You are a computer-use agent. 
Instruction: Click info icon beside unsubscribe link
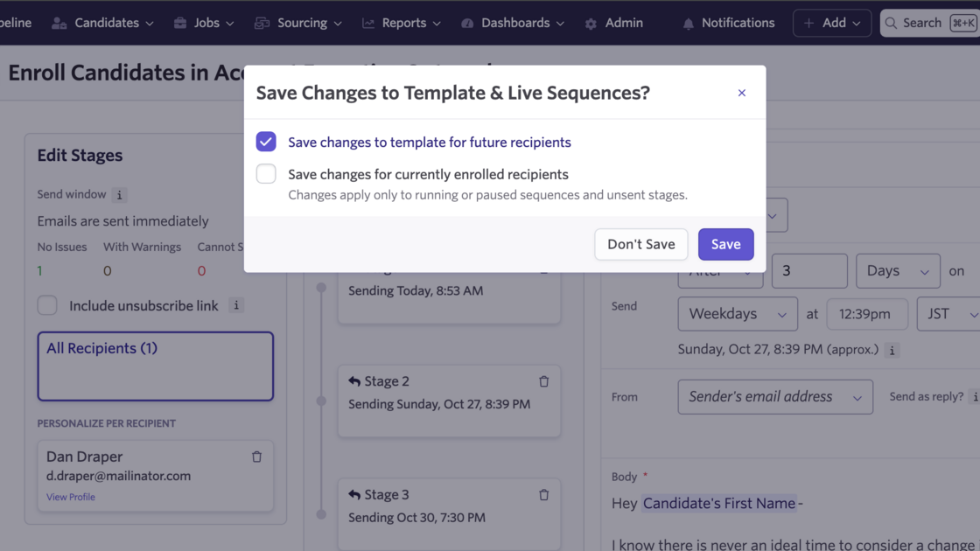(235, 305)
